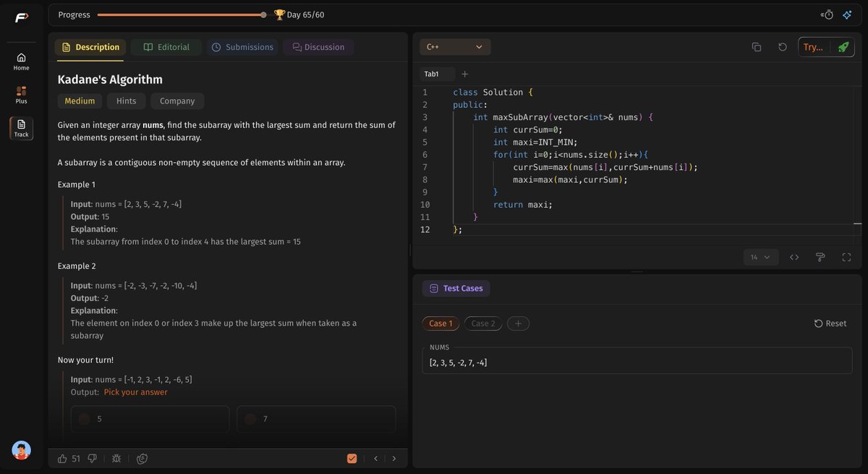Image resolution: width=868 pixels, height=474 pixels.
Task: Select answer option 7
Action: pyautogui.click(x=316, y=419)
